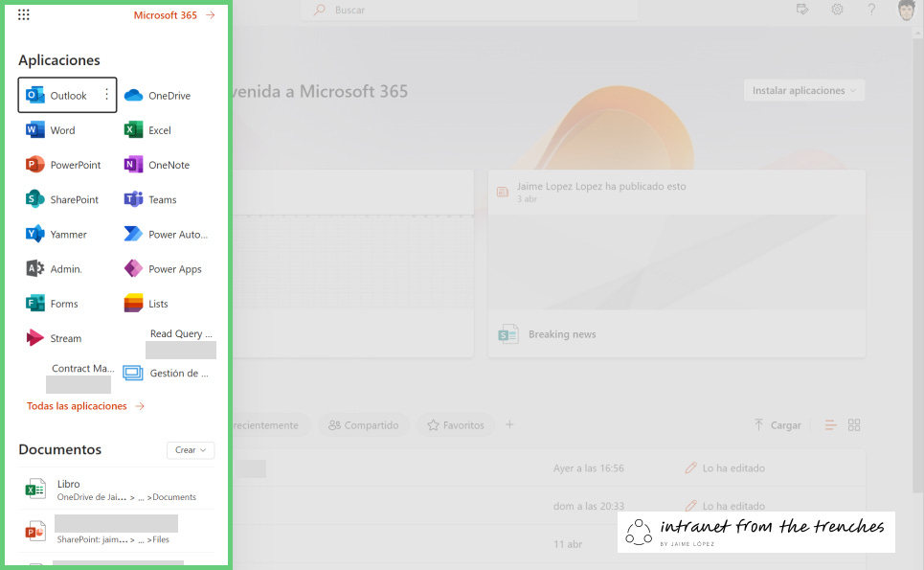Open the Admin center app
Image resolution: width=924 pixels, height=570 pixels.
(55, 269)
